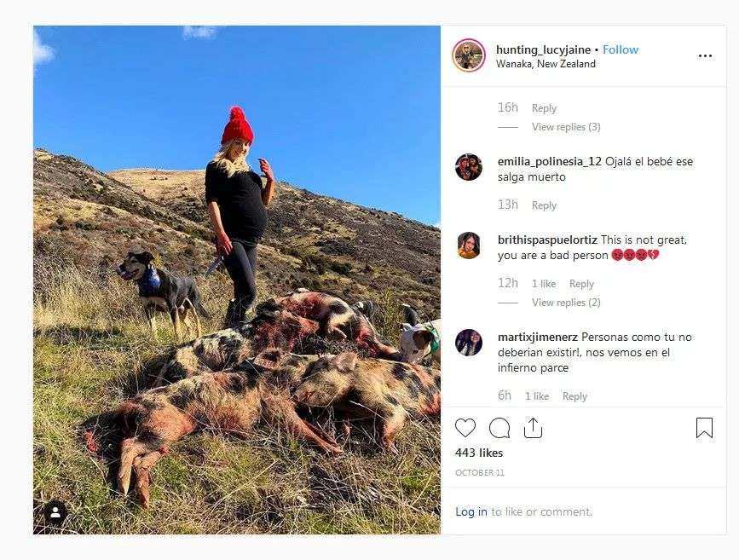Open emilia_polinesia_12 avatar
This screenshot has height=560, width=739.
point(469,167)
